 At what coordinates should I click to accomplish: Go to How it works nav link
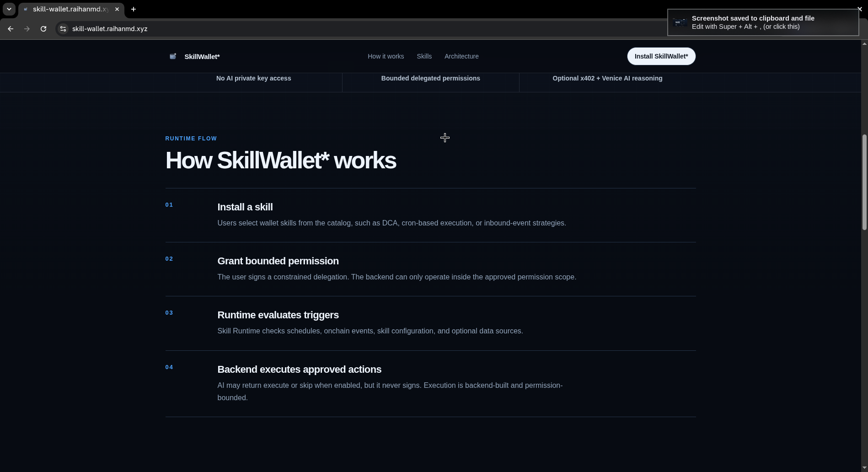pyautogui.click(x=386, y=56)
